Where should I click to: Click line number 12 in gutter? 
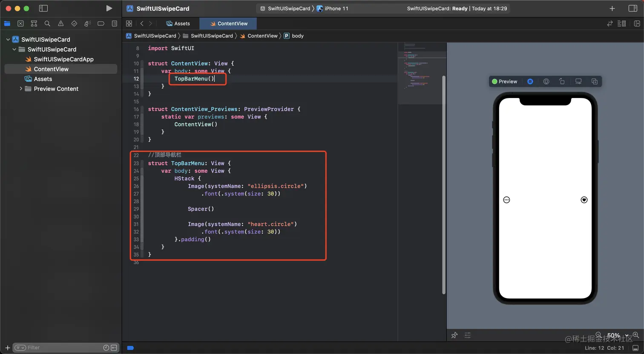point(136,79)
